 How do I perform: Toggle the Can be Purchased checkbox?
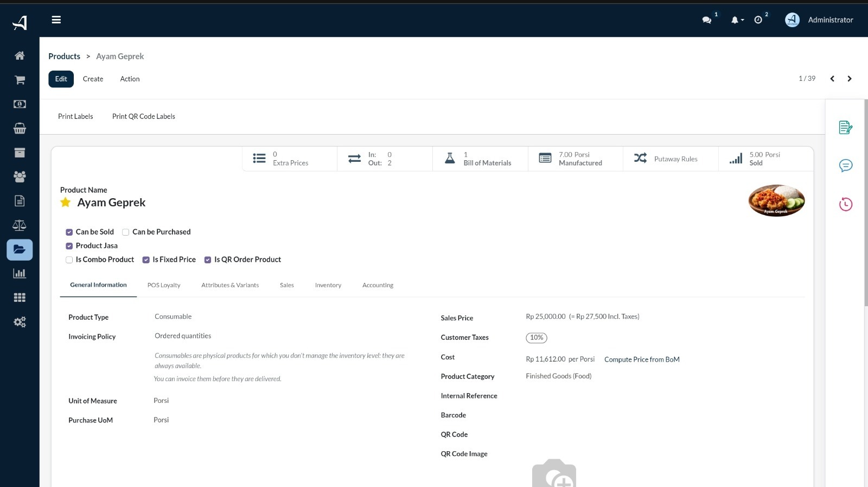point(125,232)
